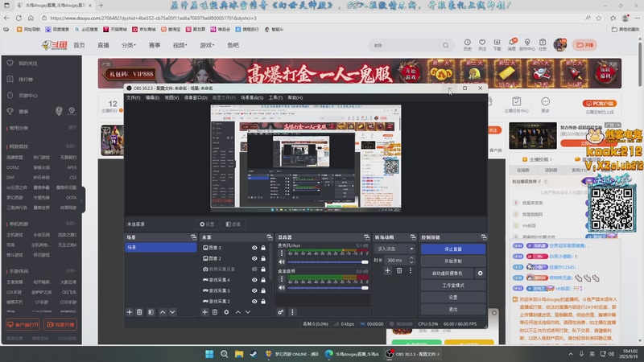This screenshot has width=644, height=362.
Task: Open audio mixer three-dot menu at bottom
Action: click(x=292, y=312)
